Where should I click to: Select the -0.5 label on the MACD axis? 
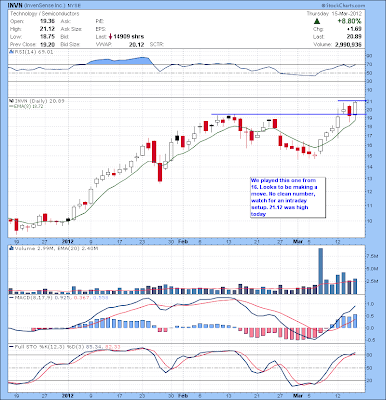371,340
